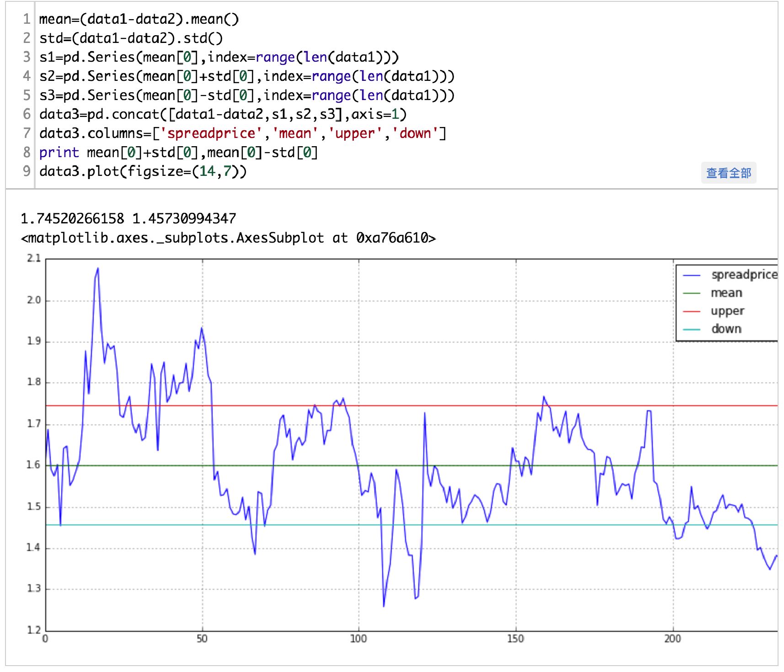Viewport: 784px width, 672px height.
Task: Click the data3.columns assignment line
Action: (243, 133)
